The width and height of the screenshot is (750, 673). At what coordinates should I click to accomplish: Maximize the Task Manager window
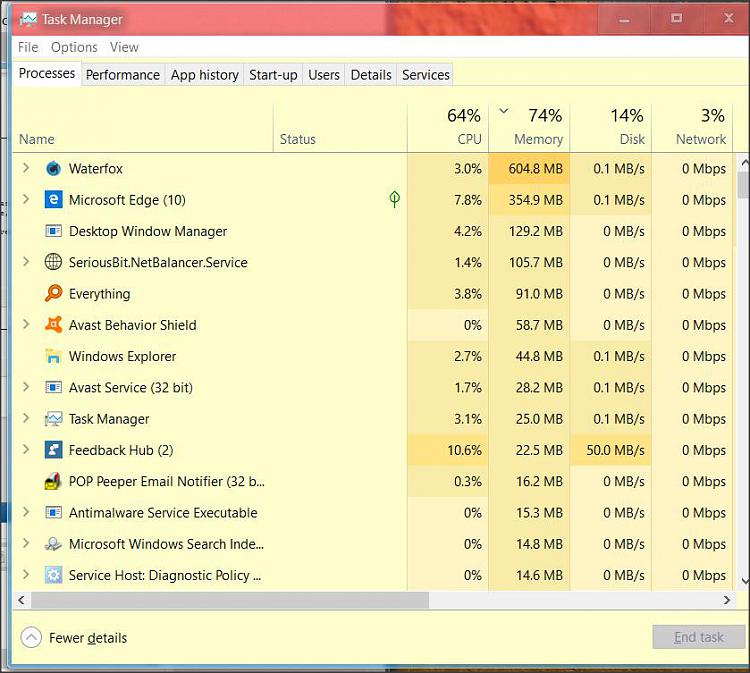[x=676, y=19]
